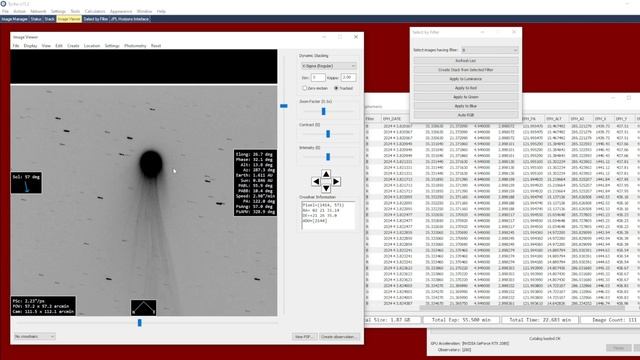Click the horizontal frame slider below the image
640x360 pixels.
140,323
